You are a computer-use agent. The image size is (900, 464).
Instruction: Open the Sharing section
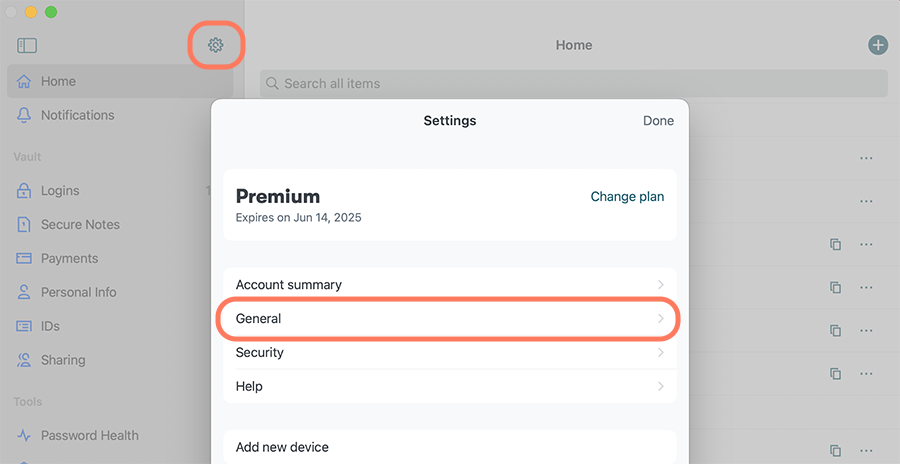pyautogui.click(x=63, y=360)
